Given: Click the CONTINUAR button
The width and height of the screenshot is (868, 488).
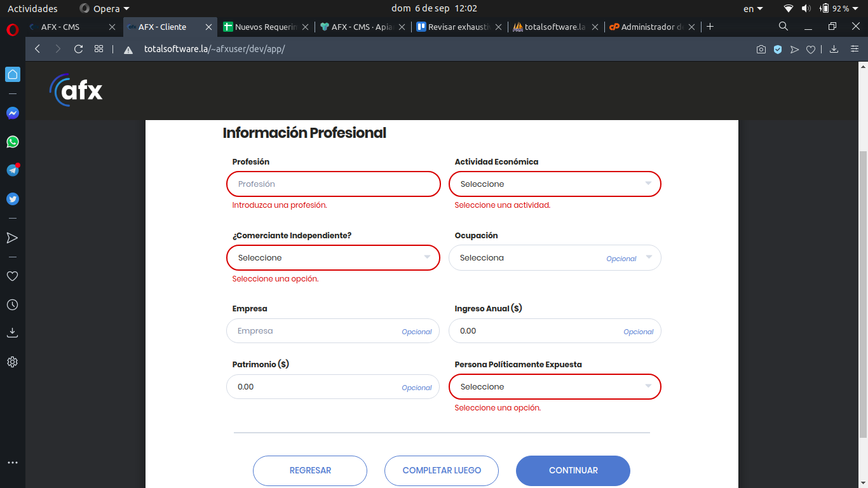Looking at the screenshot, I should click(573, 471).
